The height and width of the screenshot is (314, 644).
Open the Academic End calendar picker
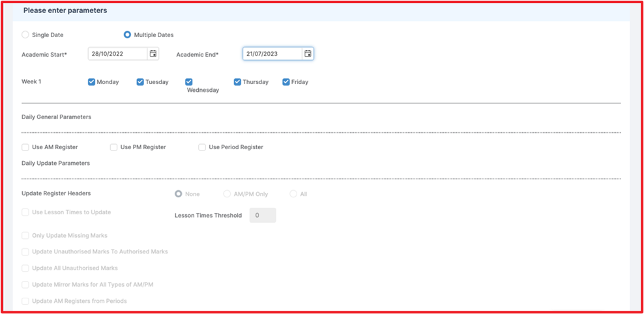[x=308, y=54]
